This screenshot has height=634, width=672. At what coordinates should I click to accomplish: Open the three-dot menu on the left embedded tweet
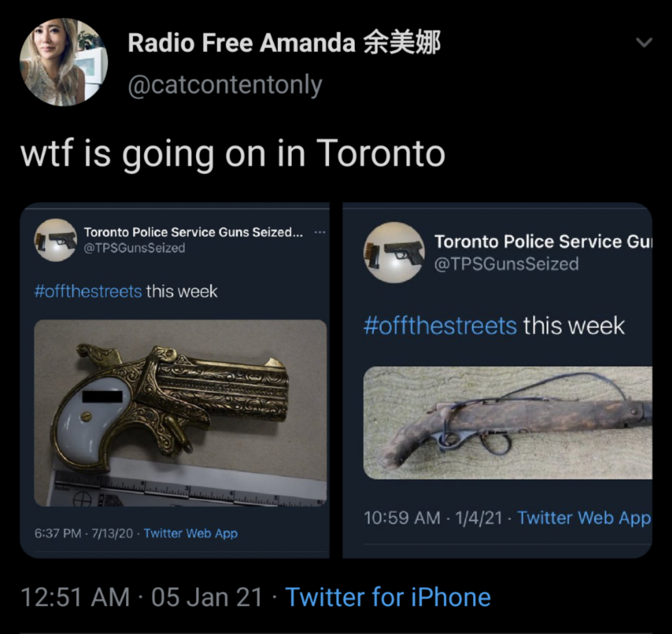point(320,232)
